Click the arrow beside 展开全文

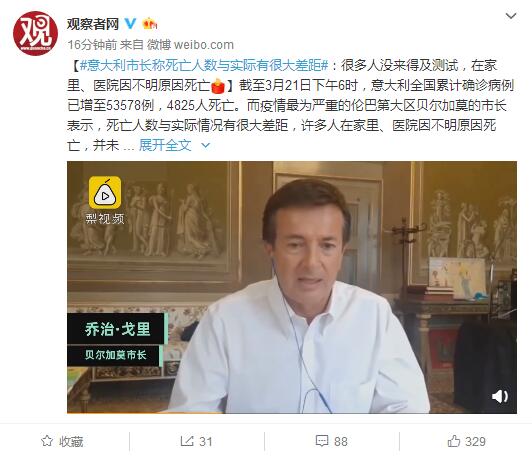tap(206, 146)
